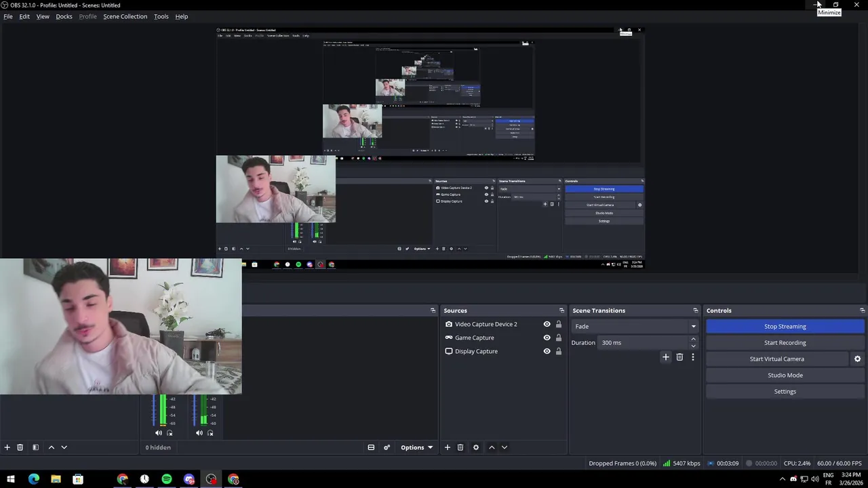868x488 pixels.
Task: Toggle the lock on Display Capture
Action: click(559, 351)
